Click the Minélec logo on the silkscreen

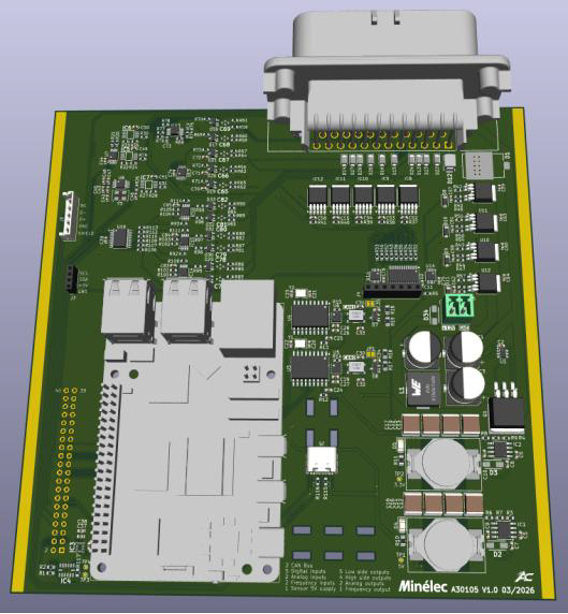(x=423, y=586)
